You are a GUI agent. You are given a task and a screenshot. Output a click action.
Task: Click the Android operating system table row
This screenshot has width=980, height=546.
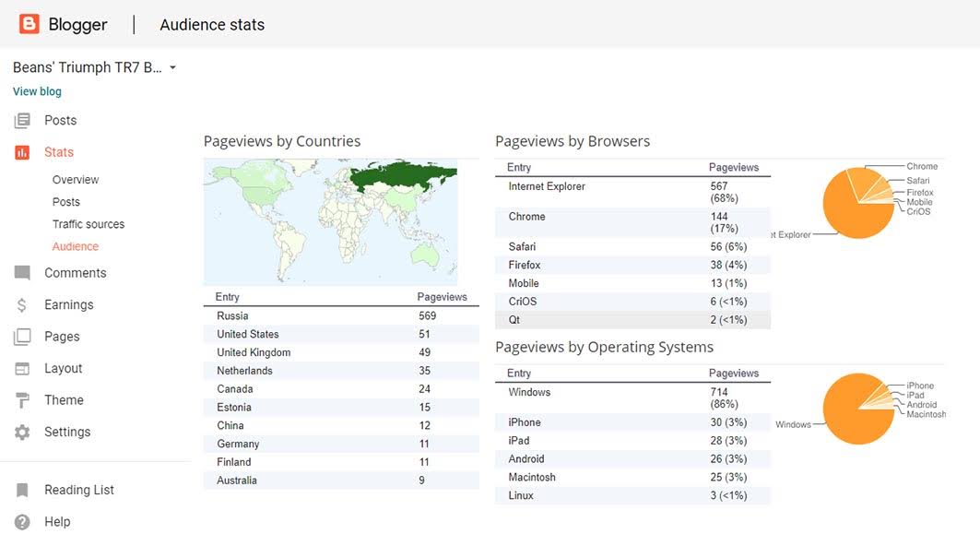[x=632, y=458]
